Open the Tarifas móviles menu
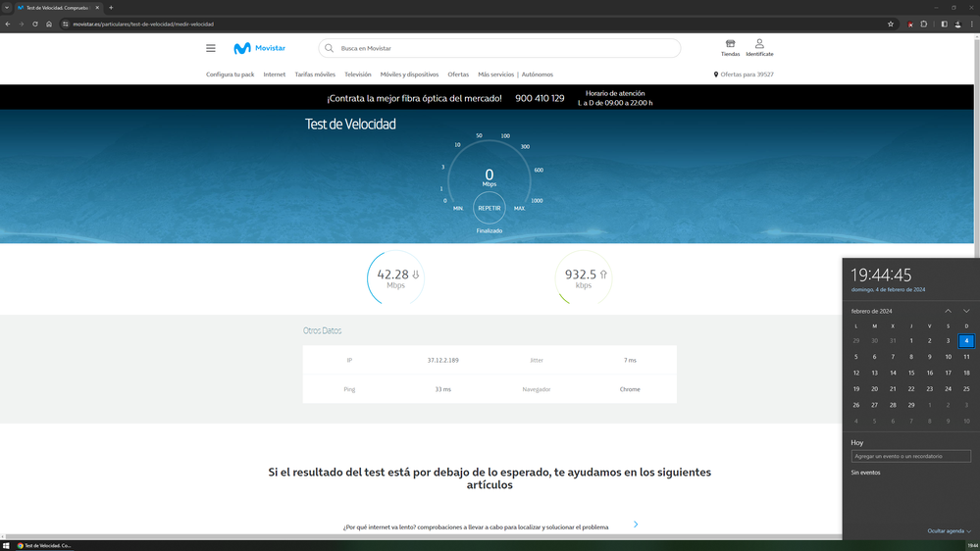Screen dimensions: 980x551 coord(315,75)
